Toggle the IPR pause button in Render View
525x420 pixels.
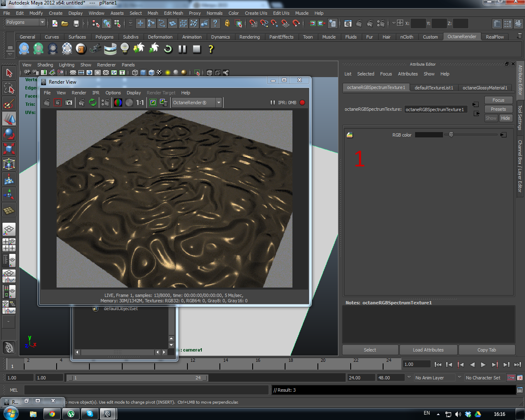tap(272, 103)
